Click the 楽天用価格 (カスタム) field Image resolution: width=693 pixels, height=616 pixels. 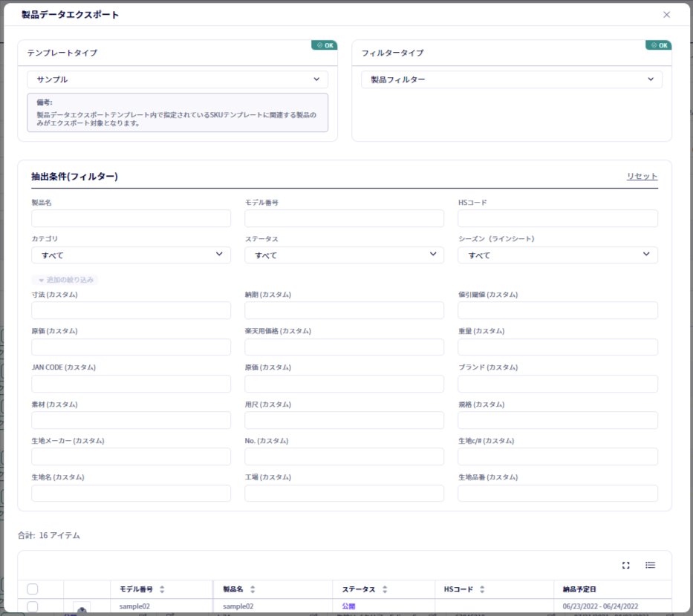point(345,347)
